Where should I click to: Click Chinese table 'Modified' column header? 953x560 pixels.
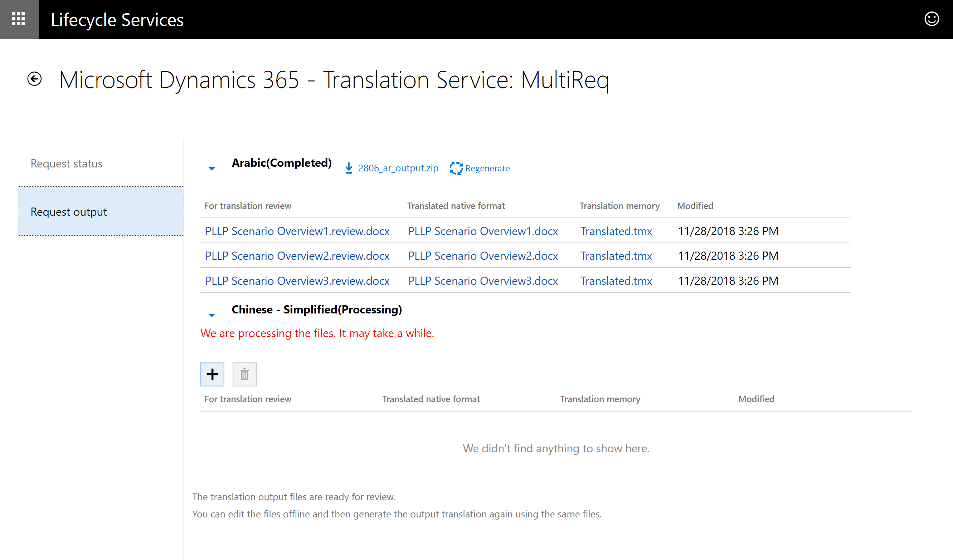point(756,399)
